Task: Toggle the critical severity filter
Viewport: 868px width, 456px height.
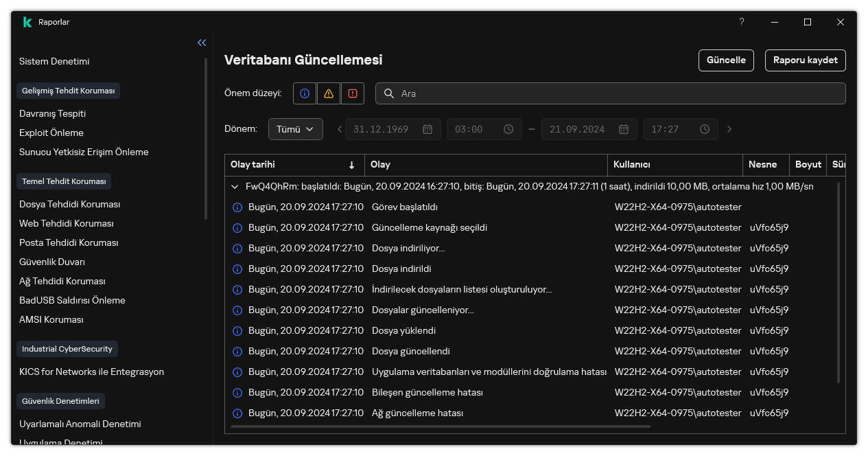Action: coord(353,93)
